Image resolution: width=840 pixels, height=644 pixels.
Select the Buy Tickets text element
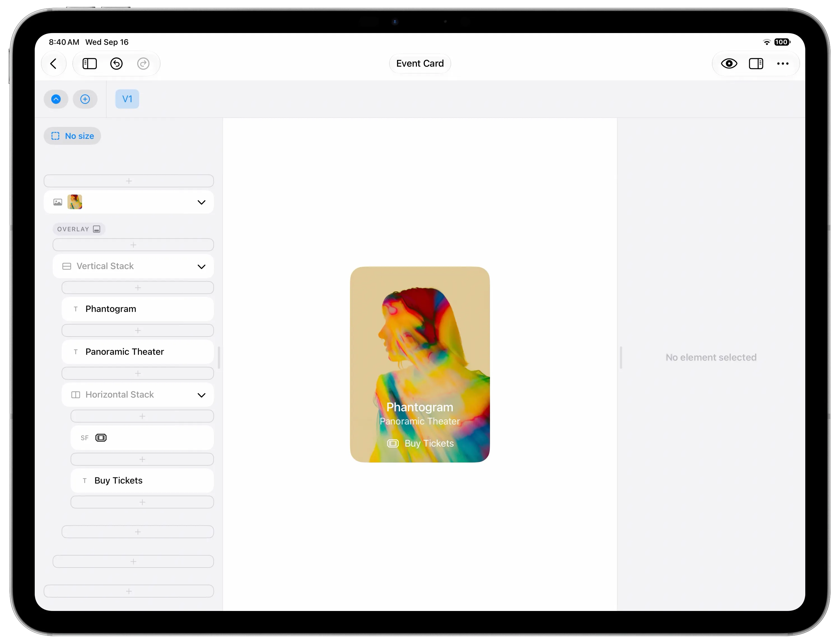pos(142,481)
